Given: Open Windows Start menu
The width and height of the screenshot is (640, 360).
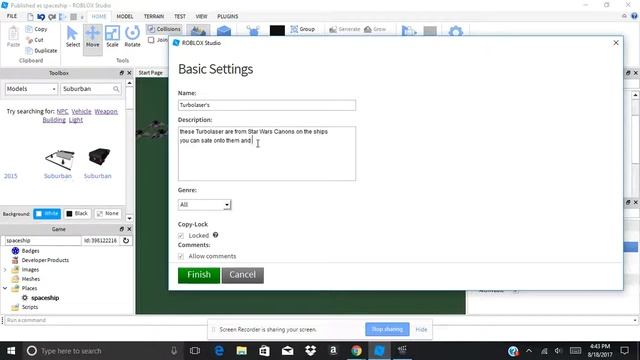Looking at the screenshot, I should point(11,351).
